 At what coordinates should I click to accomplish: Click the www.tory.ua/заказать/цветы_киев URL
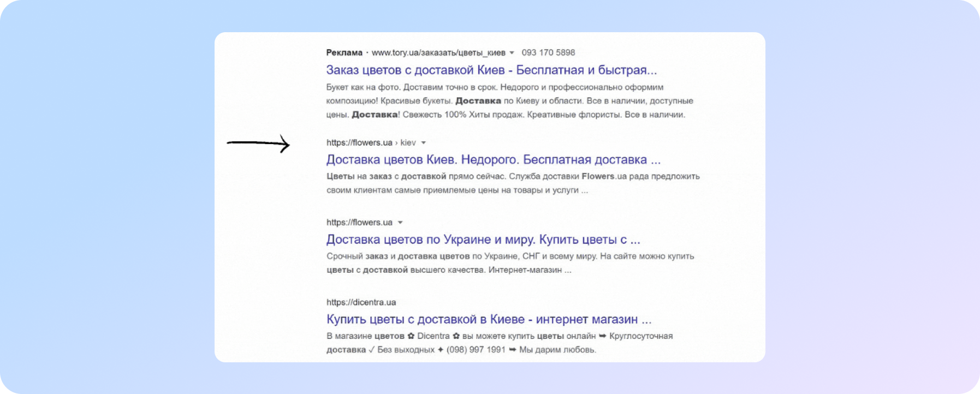(438, 52)
